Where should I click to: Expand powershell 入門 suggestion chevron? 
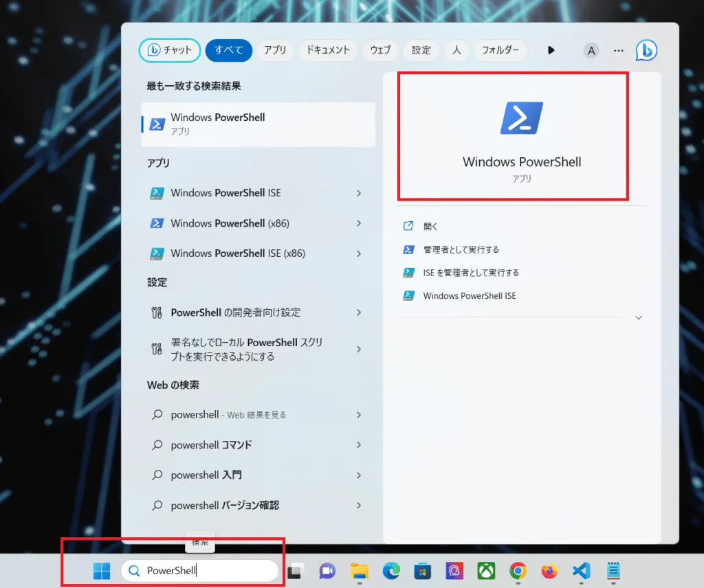tap(359, 475)
